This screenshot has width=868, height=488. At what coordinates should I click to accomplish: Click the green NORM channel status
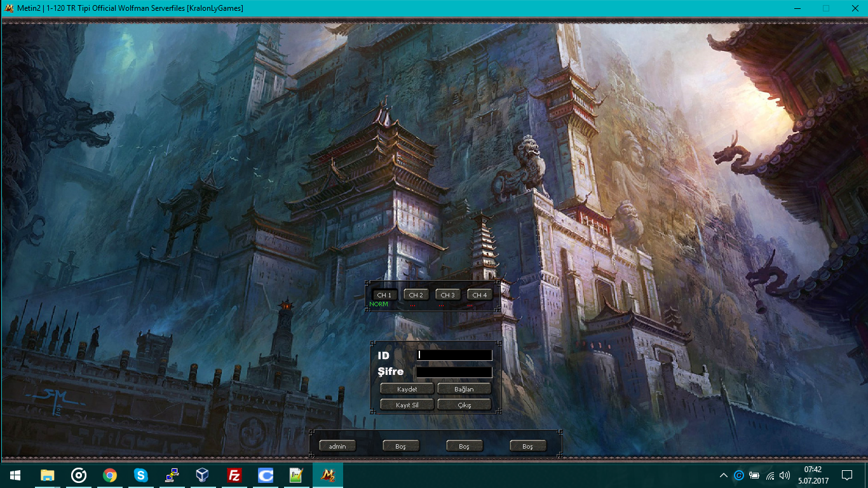click(x=379, y=304)
